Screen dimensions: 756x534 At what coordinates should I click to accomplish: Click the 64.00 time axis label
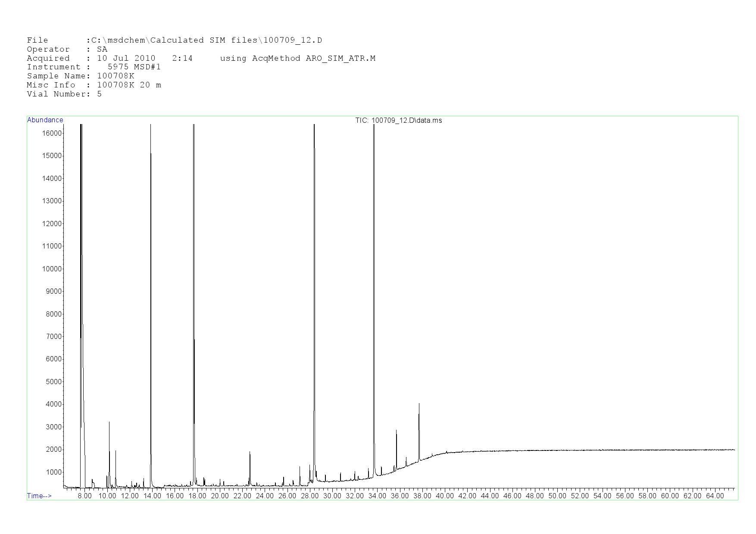click(x=714, y=496)
